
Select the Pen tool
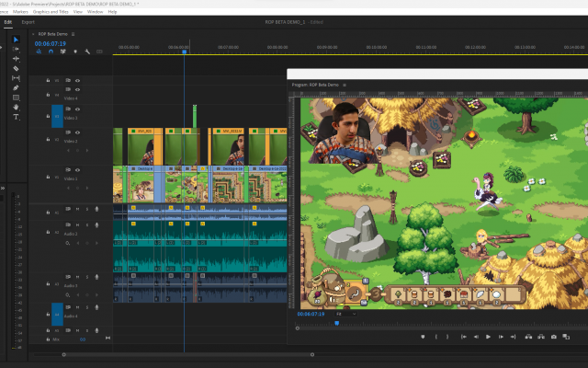pos(16,88)
